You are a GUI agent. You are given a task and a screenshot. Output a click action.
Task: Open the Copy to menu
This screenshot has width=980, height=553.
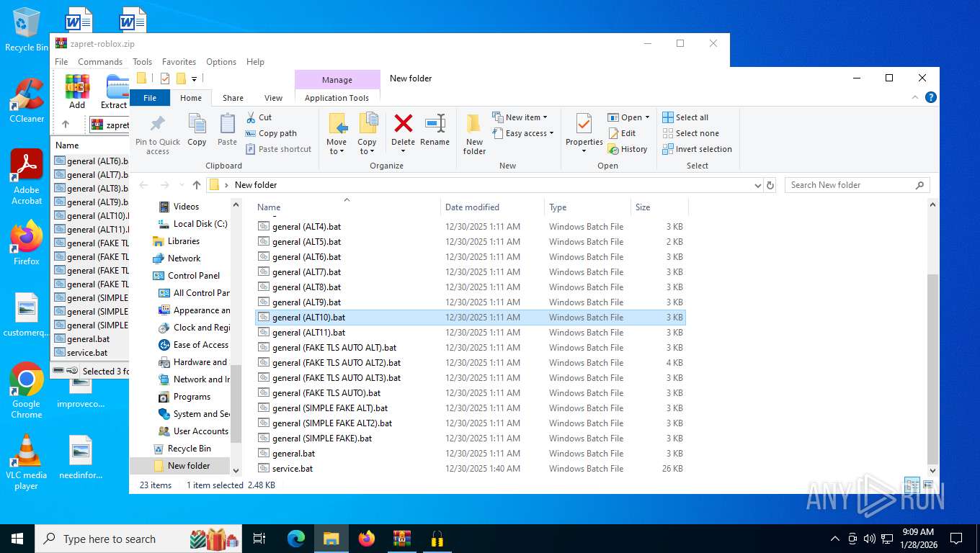pyautogui.click(x=367, y=134)
